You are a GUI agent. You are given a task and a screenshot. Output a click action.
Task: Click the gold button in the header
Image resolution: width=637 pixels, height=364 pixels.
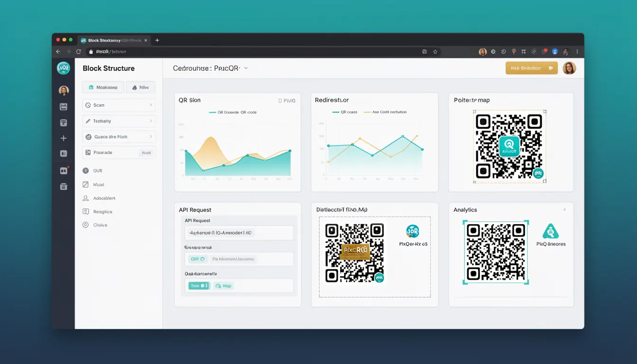coord(531,68)
